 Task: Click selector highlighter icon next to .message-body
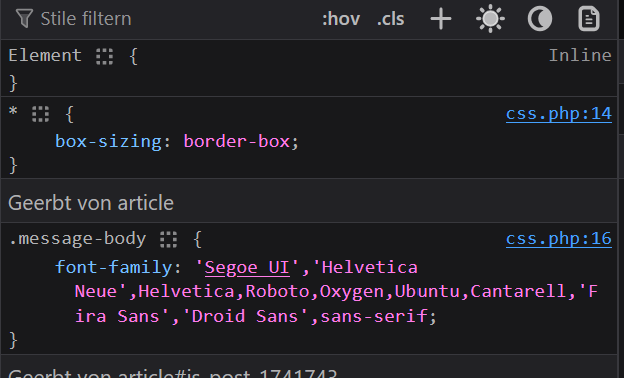click(x=168, y=240)
